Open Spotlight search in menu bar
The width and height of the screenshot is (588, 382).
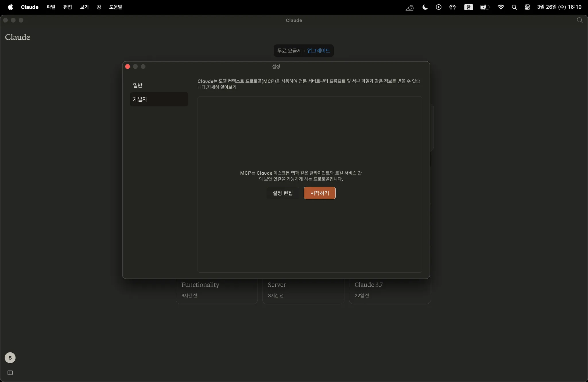[x=514, y=7]
